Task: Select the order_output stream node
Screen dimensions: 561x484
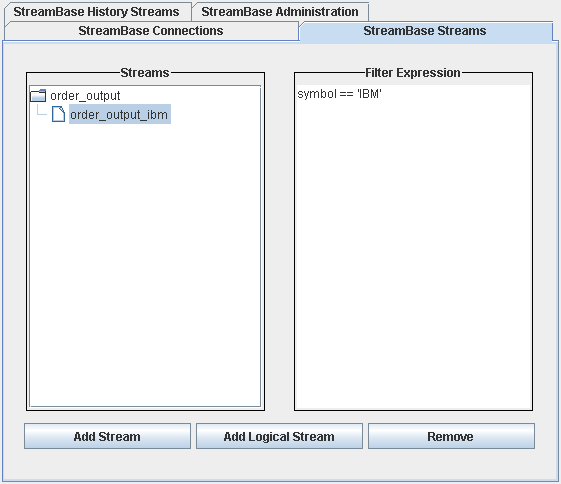Action: [85, 96]
